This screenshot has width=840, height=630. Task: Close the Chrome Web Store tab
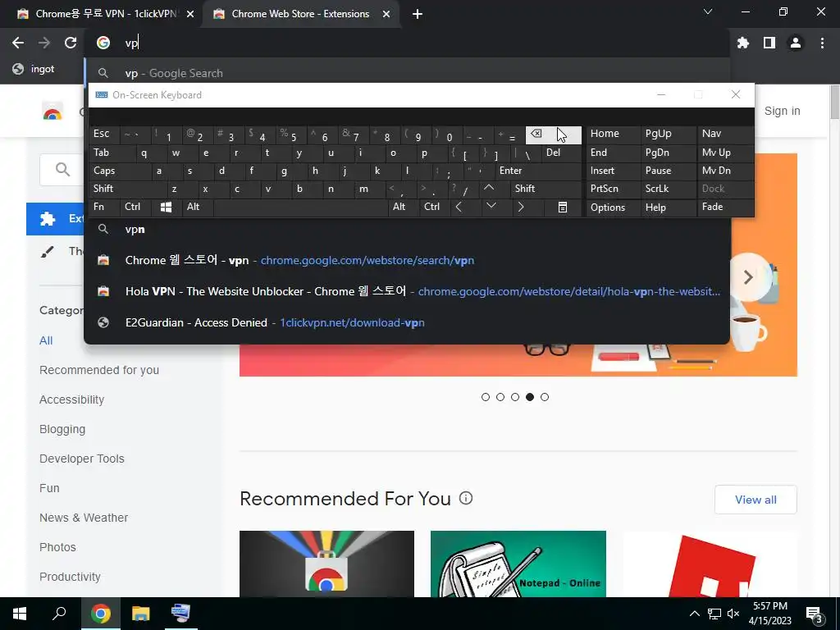point(386,15)
